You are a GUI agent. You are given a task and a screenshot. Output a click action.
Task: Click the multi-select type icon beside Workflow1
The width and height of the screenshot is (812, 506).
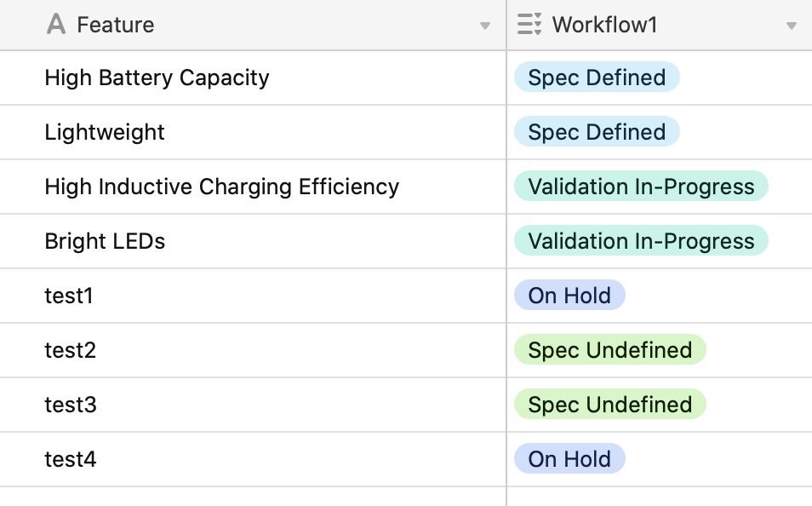point(529,25)
